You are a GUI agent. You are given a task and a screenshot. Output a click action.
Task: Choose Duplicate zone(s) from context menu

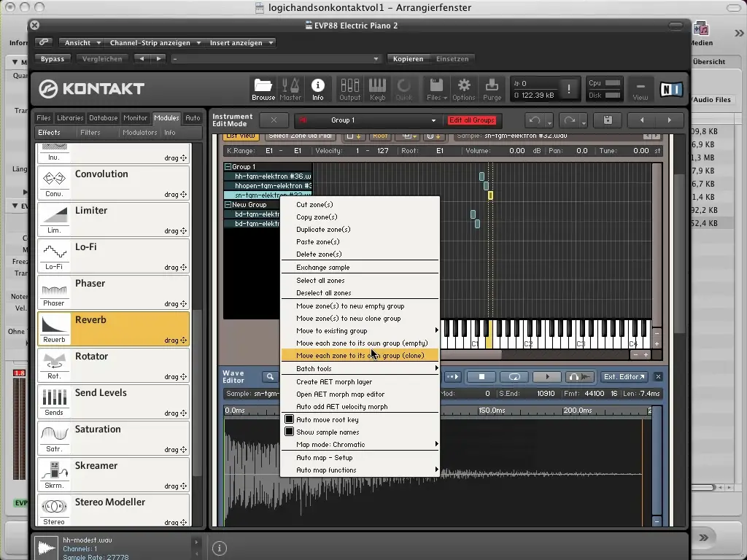[x=360, y=229]
